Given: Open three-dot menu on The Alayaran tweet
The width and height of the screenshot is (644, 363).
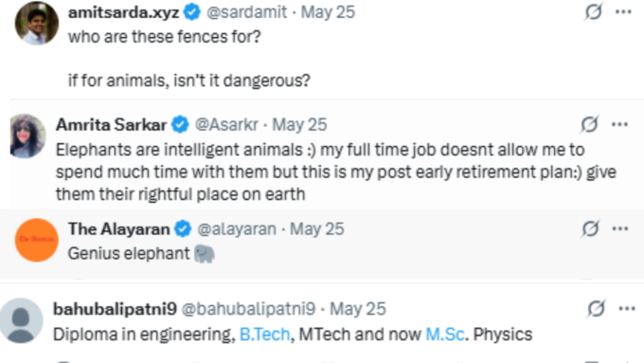Looking at the screenshot, I should point(619,228).
